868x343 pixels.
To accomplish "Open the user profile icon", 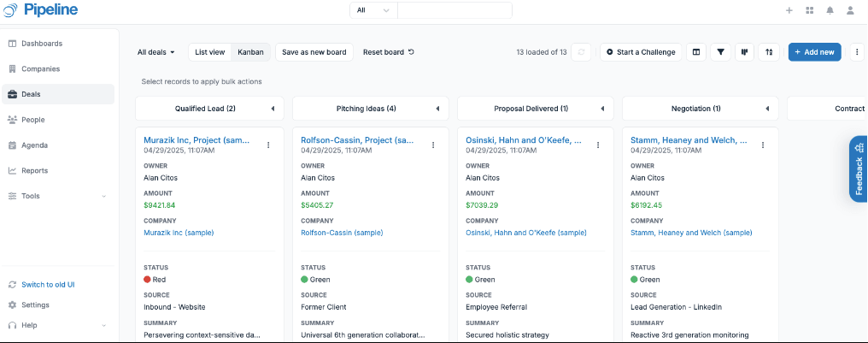I will pyautogui.click(x=850, y=10).
